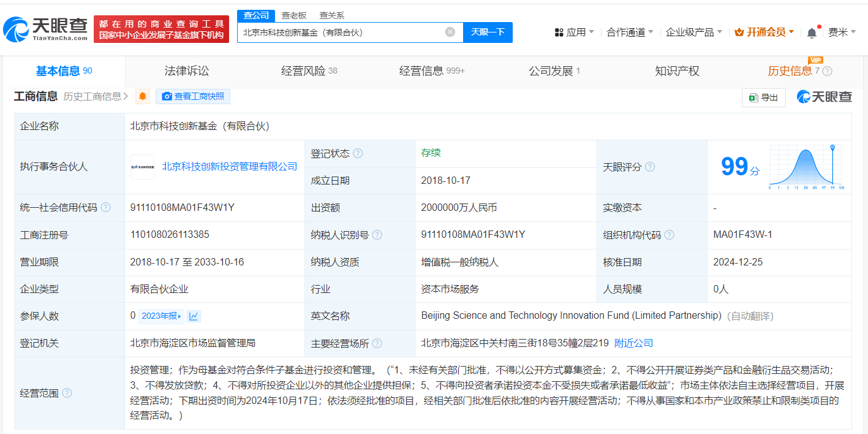Image resolution: width=868 pixels, height=434 pixels.
Task: Click help icon beside 统一社会信用代码
Action: (x=106, y=208)
